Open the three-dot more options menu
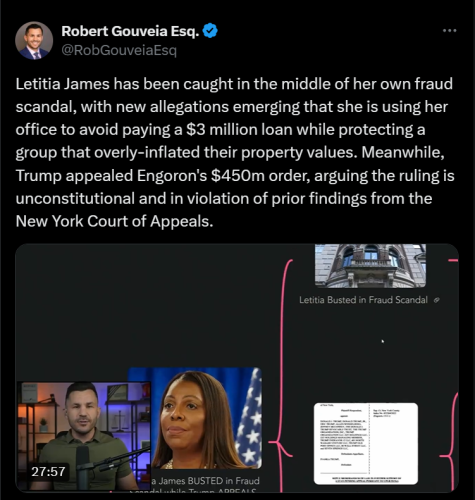This screenshot has height=500, width=475. coord(449,31)
